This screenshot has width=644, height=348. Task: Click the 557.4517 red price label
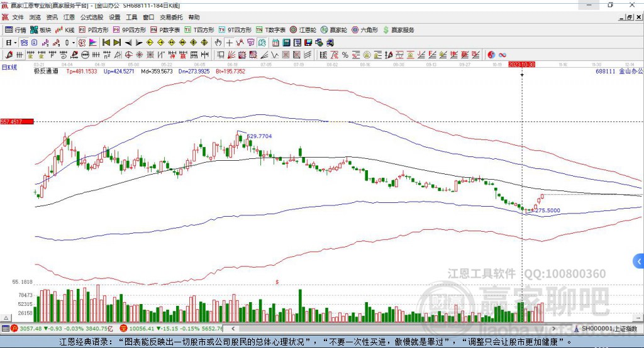pos(17,121)
